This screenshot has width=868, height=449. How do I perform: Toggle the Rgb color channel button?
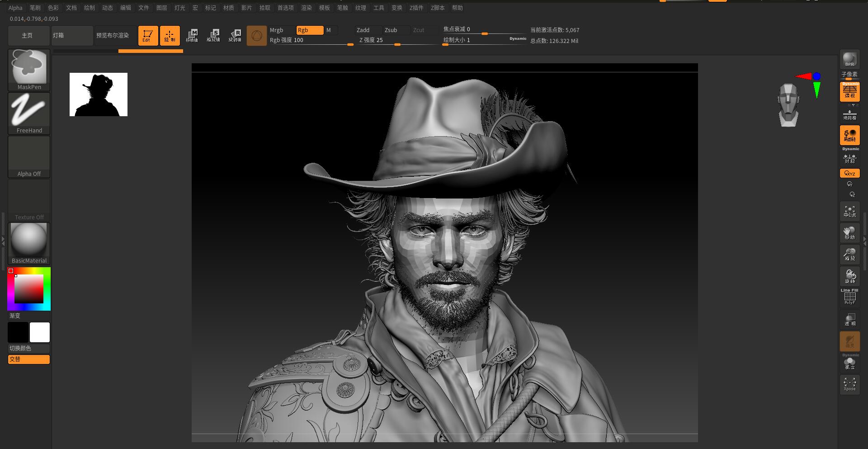pos(310,30)
